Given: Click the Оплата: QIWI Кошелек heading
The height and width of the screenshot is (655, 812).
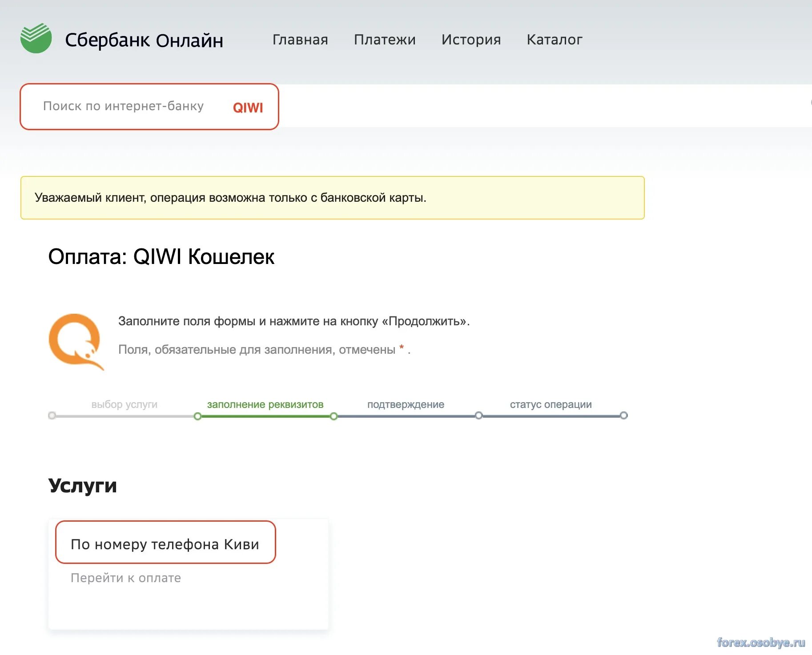Looking at the screenshot, I should pos(161,256).
